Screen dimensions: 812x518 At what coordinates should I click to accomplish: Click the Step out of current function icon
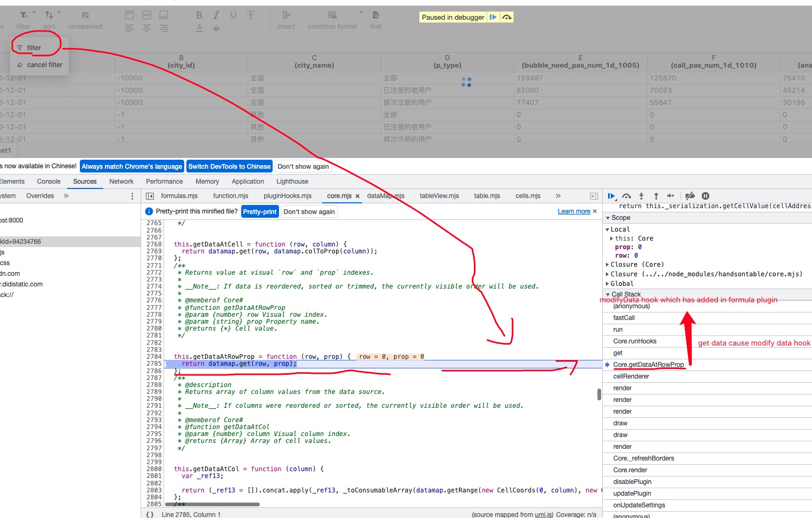[656, 195]
